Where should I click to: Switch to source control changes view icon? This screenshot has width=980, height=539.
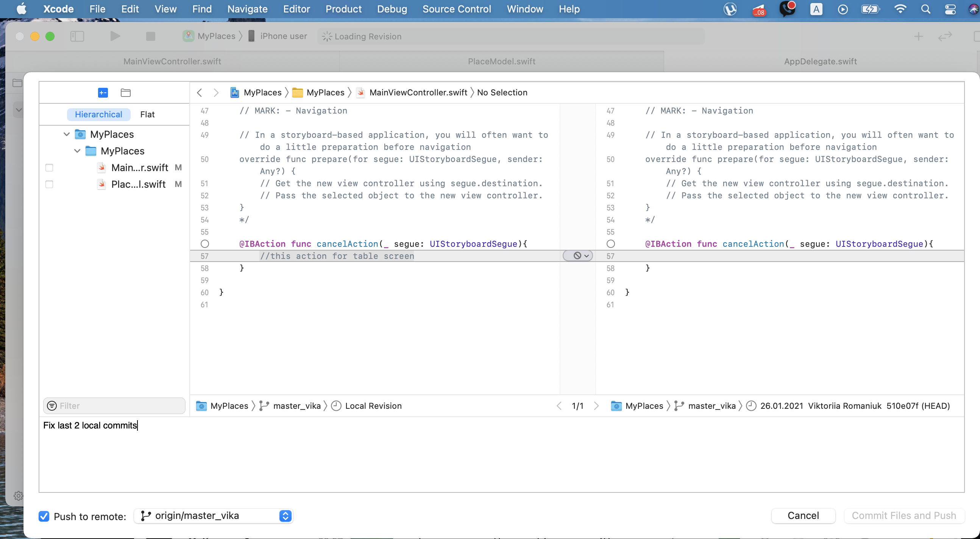click(103, 92)
